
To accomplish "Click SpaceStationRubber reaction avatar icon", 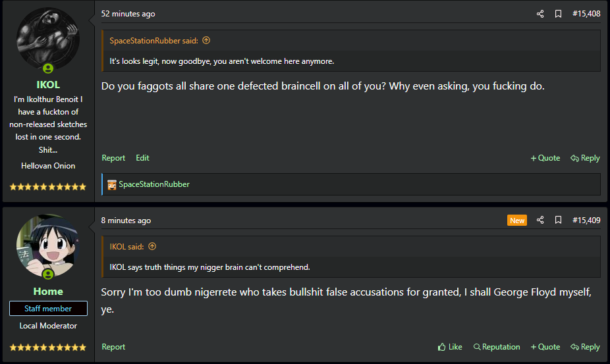I will pos(112,184).
